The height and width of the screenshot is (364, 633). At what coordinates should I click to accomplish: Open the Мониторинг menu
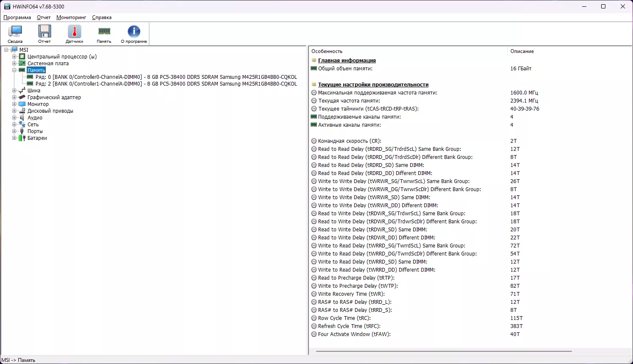tap(71, 17)
